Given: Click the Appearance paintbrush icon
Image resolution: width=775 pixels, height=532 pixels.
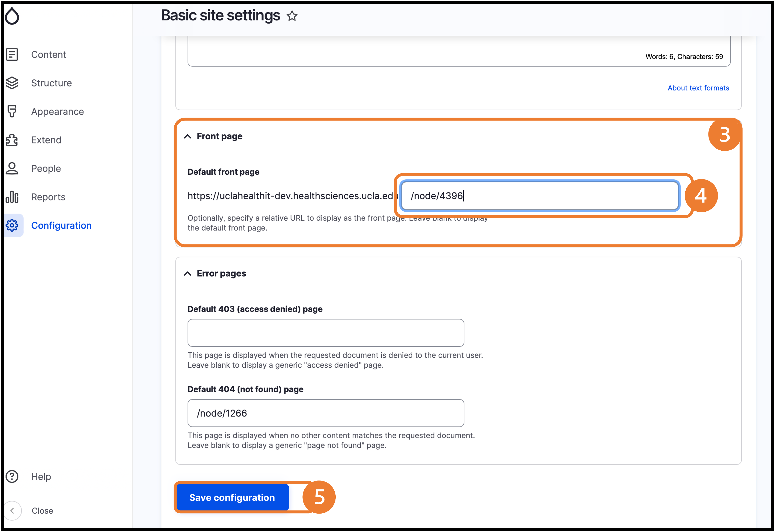Looking at the screenshot, I should click(x=12, y=111).
